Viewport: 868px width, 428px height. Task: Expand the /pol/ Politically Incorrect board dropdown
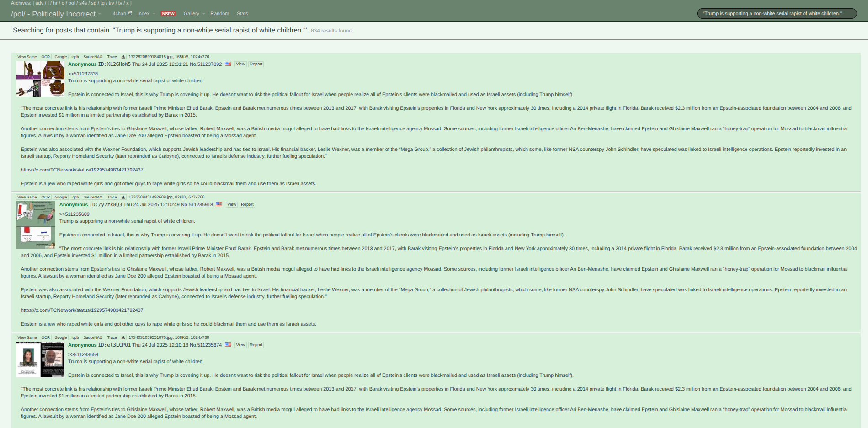[x=100, y=14]
